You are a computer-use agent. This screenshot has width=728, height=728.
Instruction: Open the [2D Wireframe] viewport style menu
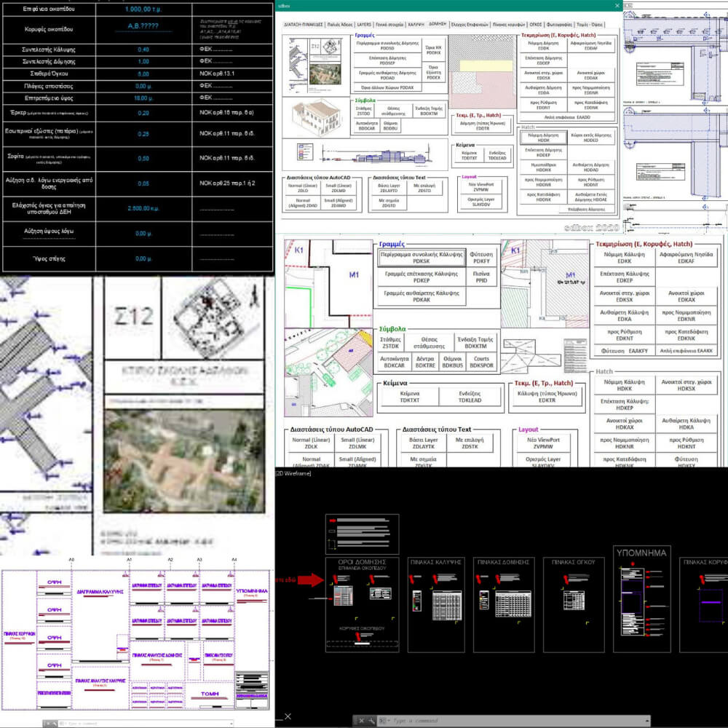[293, 474]
